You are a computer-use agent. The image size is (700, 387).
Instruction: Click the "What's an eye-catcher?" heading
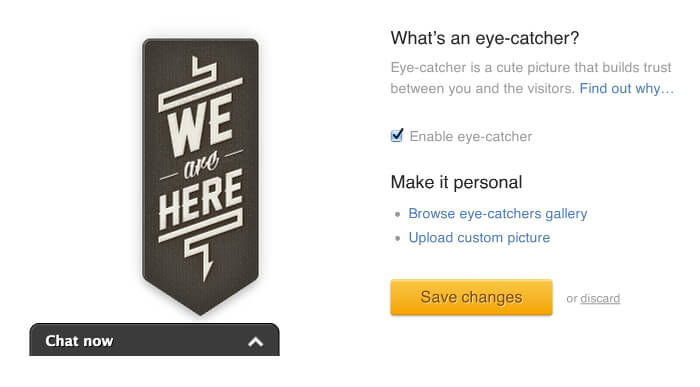click(x=485, y=38)
